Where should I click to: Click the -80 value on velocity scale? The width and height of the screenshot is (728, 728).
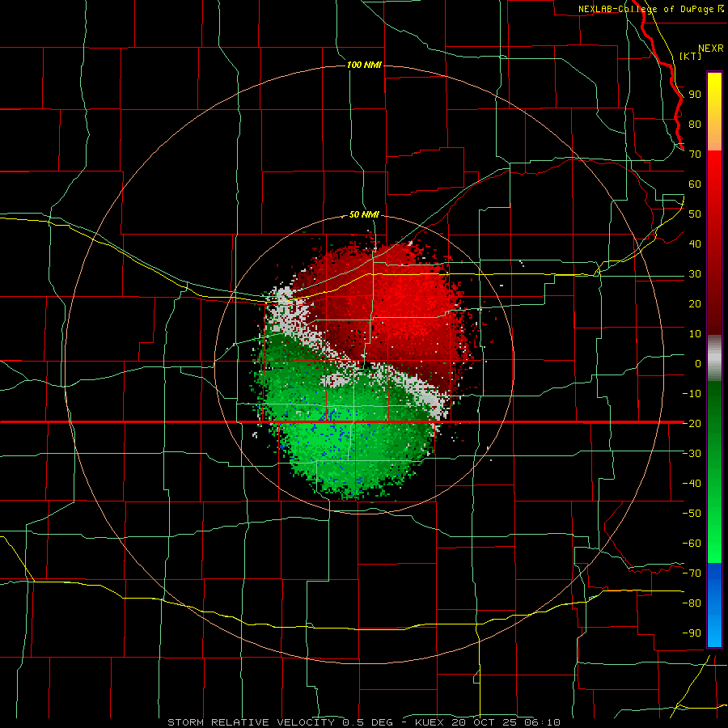pos(692,603)
